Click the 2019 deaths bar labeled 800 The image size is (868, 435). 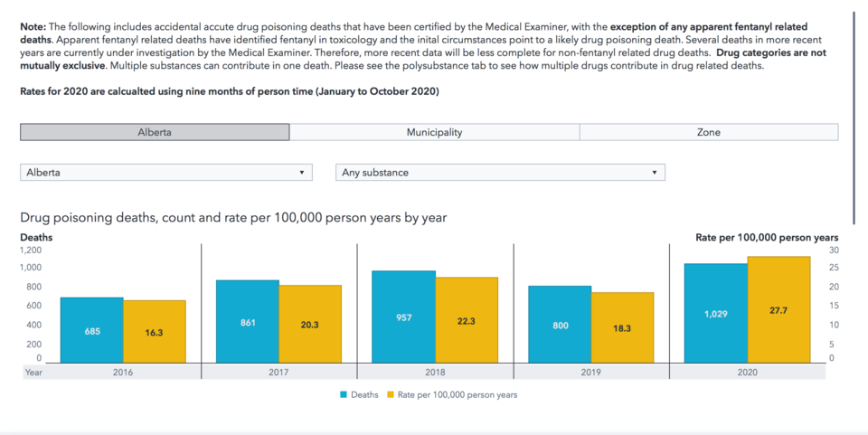tap(560, 325)
